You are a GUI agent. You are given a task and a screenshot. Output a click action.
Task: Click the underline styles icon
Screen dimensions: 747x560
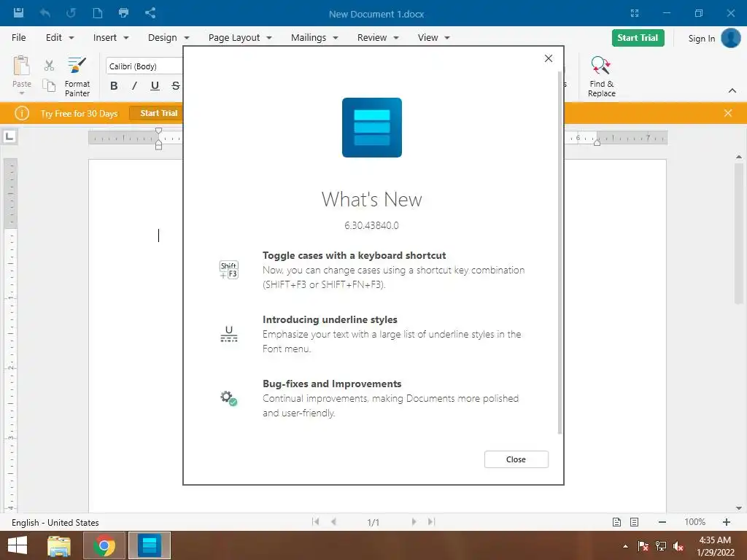[228, 334]
